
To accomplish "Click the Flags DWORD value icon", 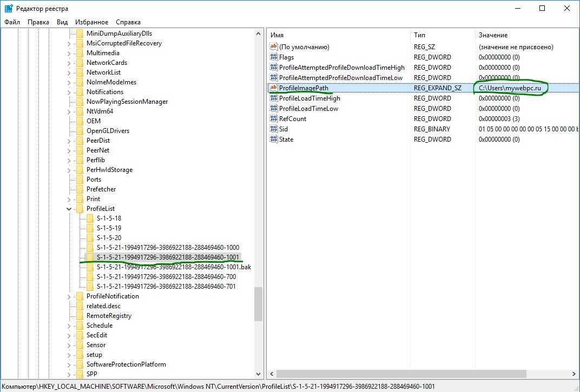I will [x=274, y=57].
